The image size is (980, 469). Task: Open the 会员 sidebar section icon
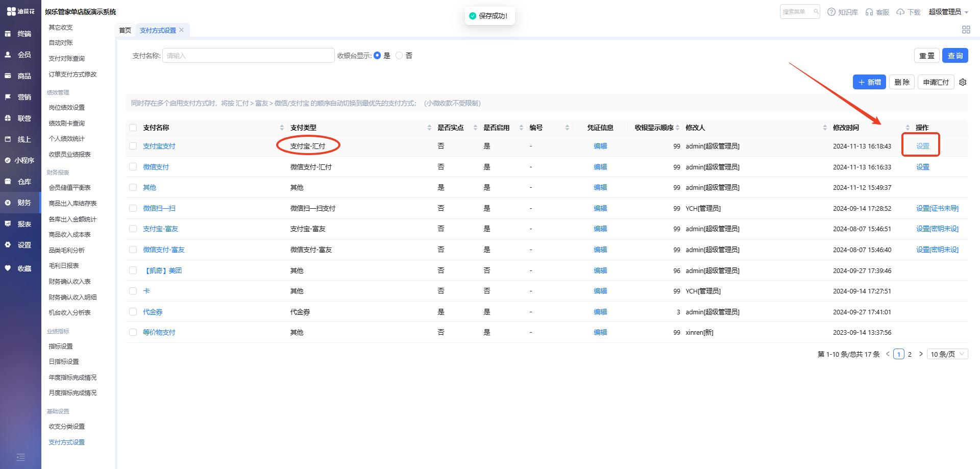coord(8,55)
